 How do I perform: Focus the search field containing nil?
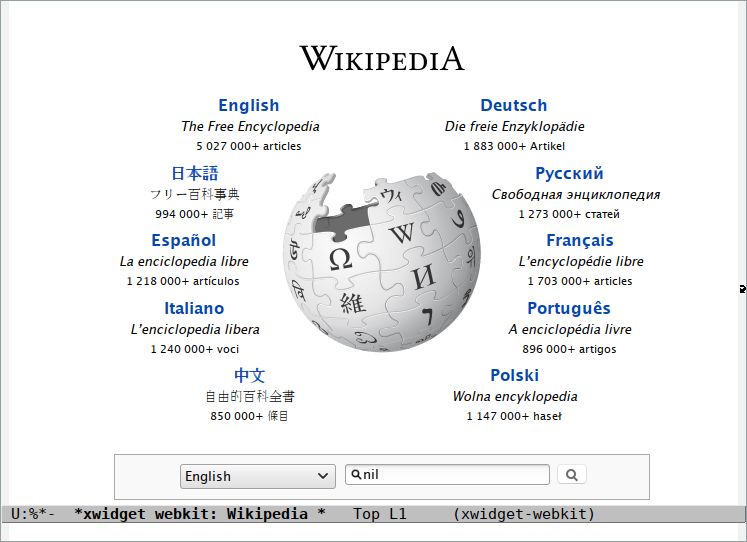[447, 474]
